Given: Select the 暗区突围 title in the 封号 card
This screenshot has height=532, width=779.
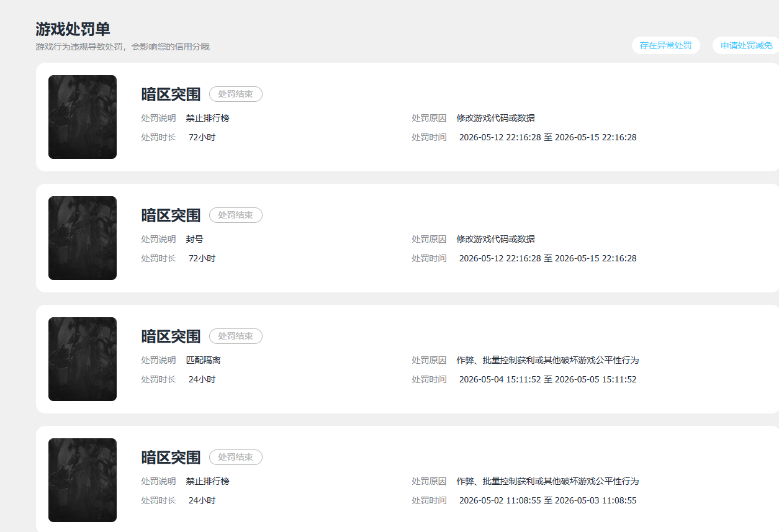Looking at the screenshot, I should 171,215.
